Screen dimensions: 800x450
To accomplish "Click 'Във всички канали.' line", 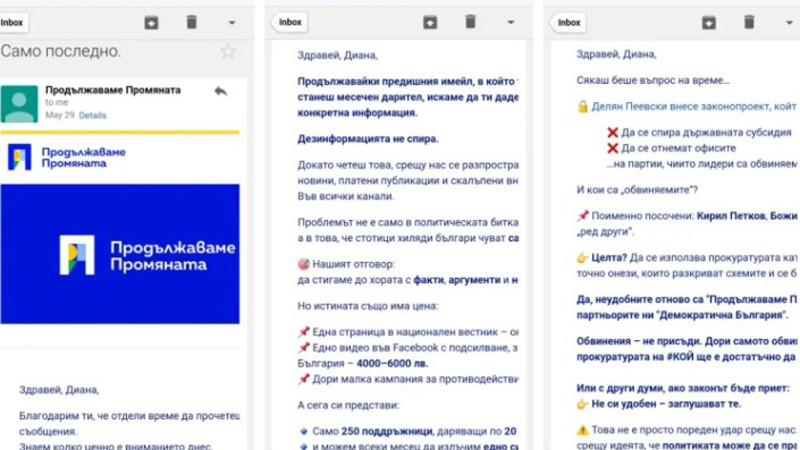I will [x=345, y=196].
